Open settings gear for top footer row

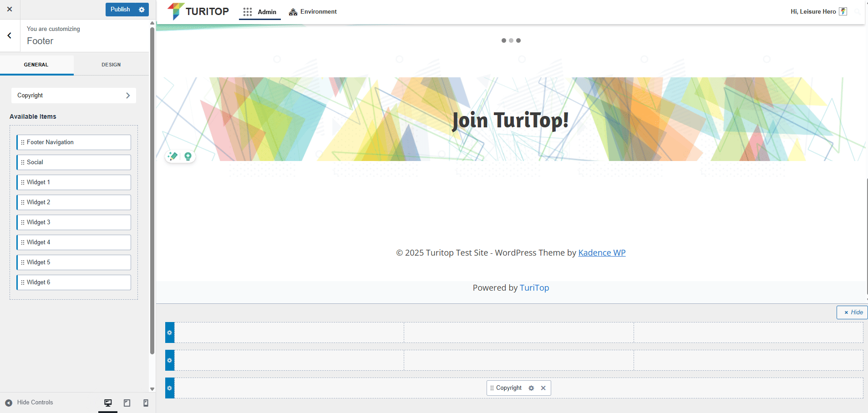[170, 332]
